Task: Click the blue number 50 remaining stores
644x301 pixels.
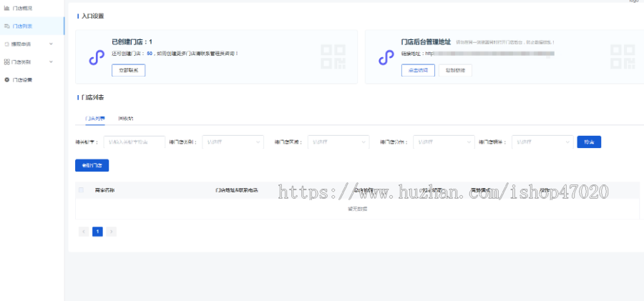Action: click(x=150, y=54)
